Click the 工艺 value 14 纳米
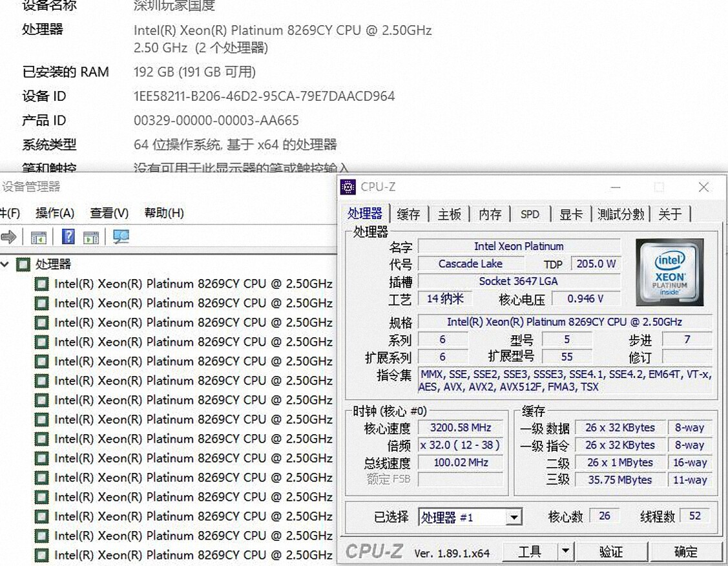The width and height of the screenshot is (728, 566). (445, 299)
